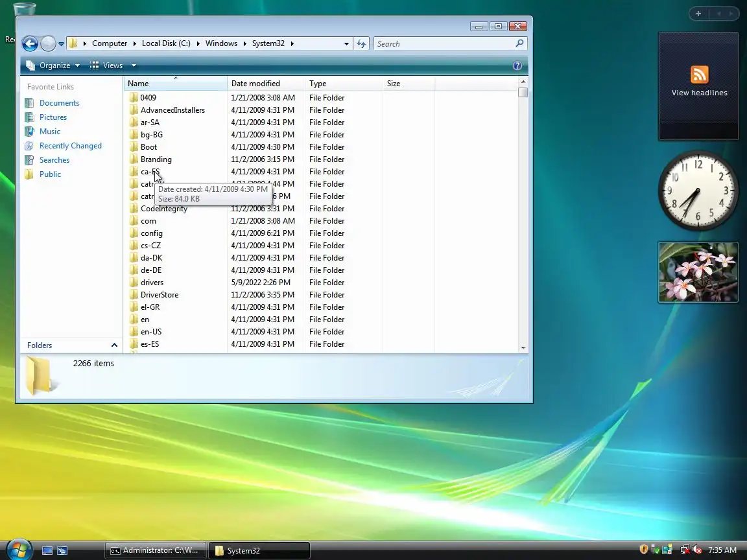Screen dimensions: 747x560
Task: Click the muted volume tray icon
Action: [698, 550]
